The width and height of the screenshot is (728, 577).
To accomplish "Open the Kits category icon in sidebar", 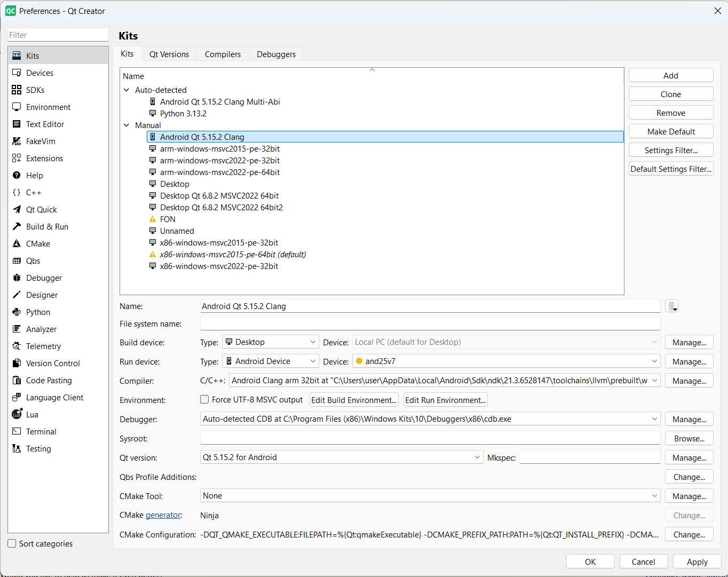I will (17, 56).
